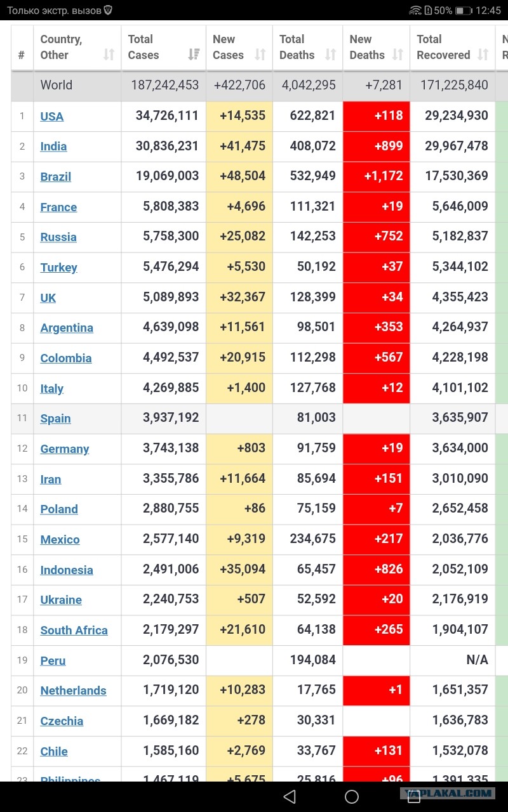Viewport: 508px width, 812px height.
Task: Click the New Deaths column header
Action: click(x=376, y=48)
